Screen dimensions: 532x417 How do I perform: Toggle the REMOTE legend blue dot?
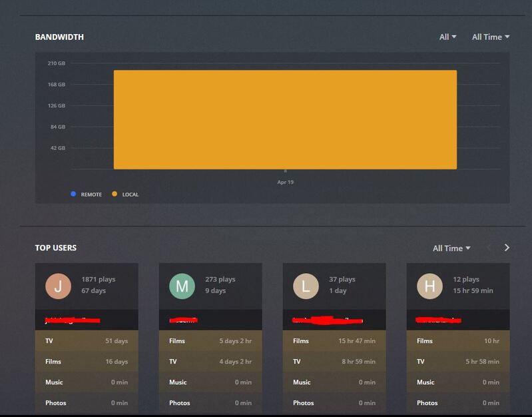tap(73, 194)
